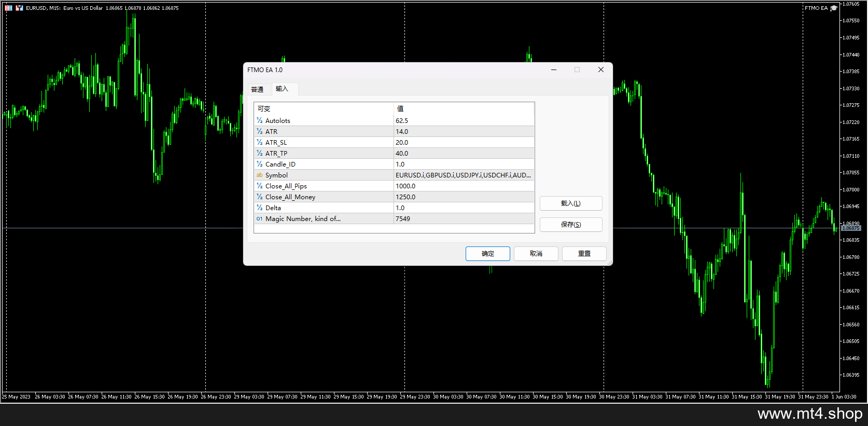868x426 pixels.
Task: Click the 1.06395 price axis label
Action: coord(851,375)
